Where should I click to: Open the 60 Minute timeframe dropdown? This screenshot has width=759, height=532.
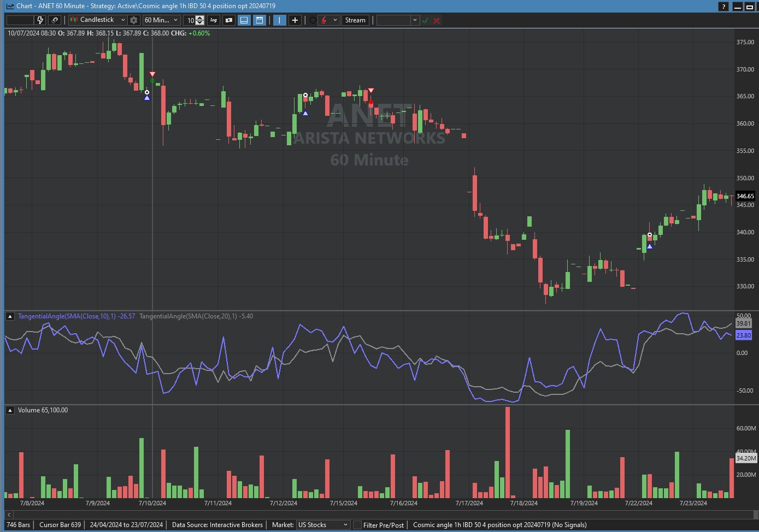161,20
